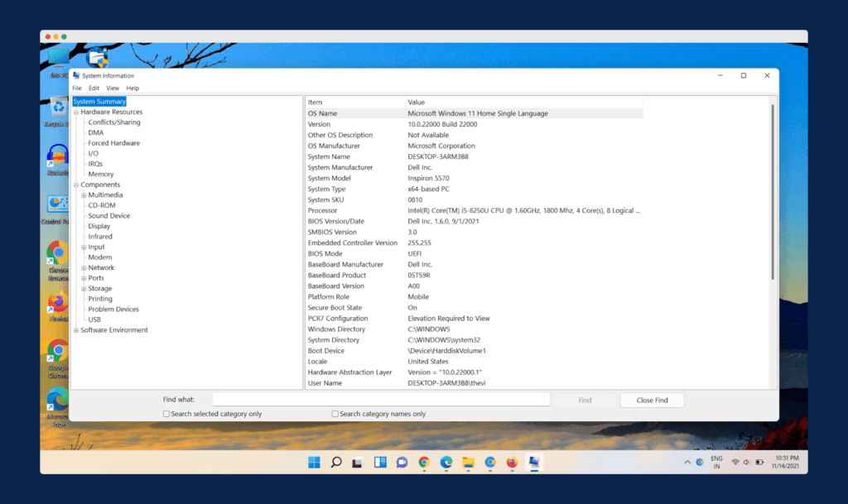
Task: Open Firefox from the taskbar
Action: (x=511, y=463)
